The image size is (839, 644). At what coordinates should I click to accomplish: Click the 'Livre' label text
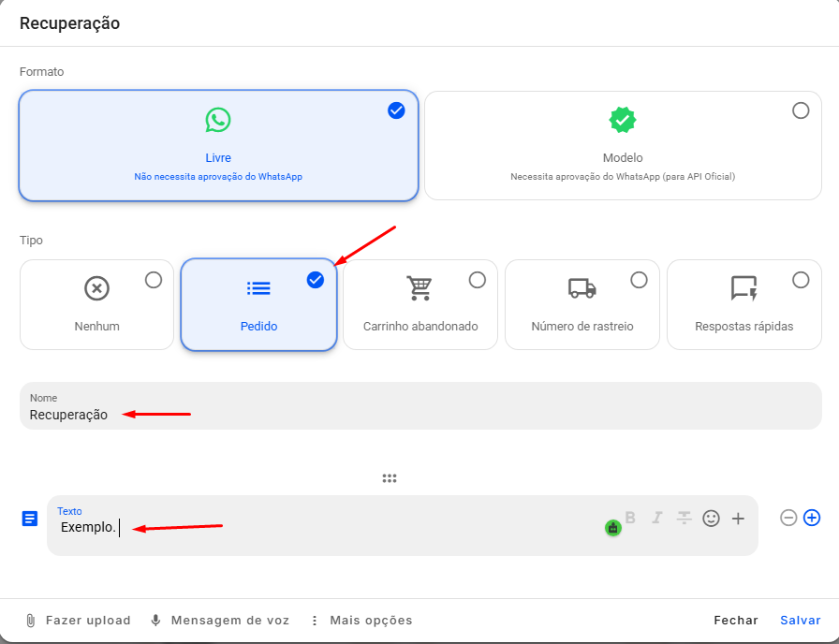[218, 158]
